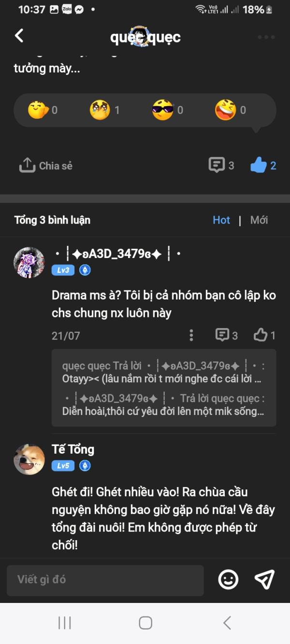Expand the nested replies preview box
This screenshot has height=644, width=290.
click(x=164, y=388)
